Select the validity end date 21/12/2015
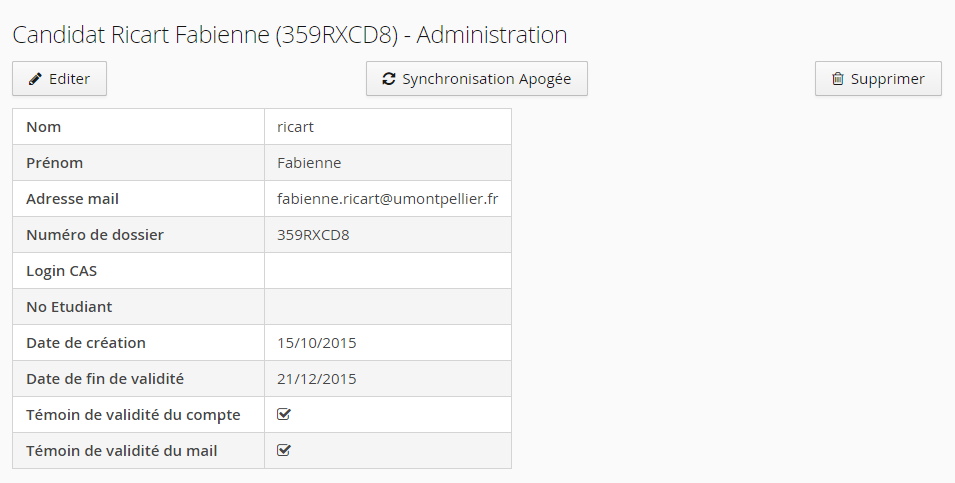Screen dimensions: 955x483 [x=316, y=379]
